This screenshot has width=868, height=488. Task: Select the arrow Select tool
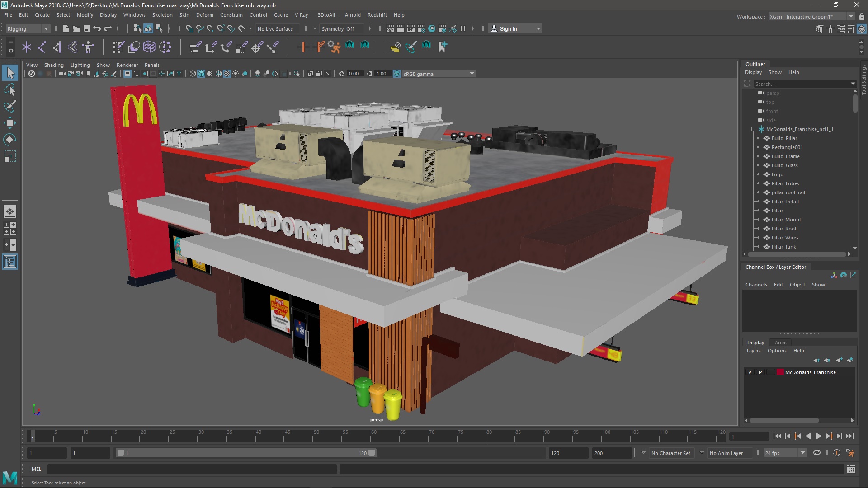click(10, 73)
